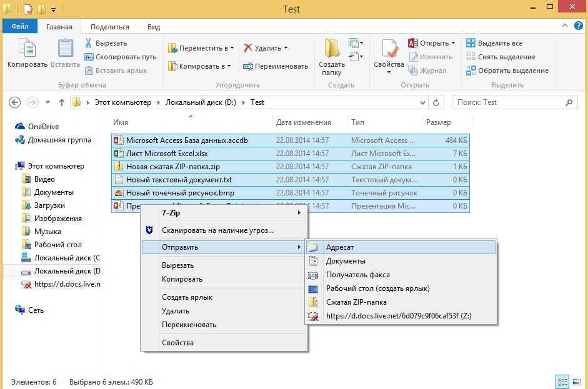Click the Refresh button by the address bar
Viewport: 588px width, 389px height.
[436, 102]
